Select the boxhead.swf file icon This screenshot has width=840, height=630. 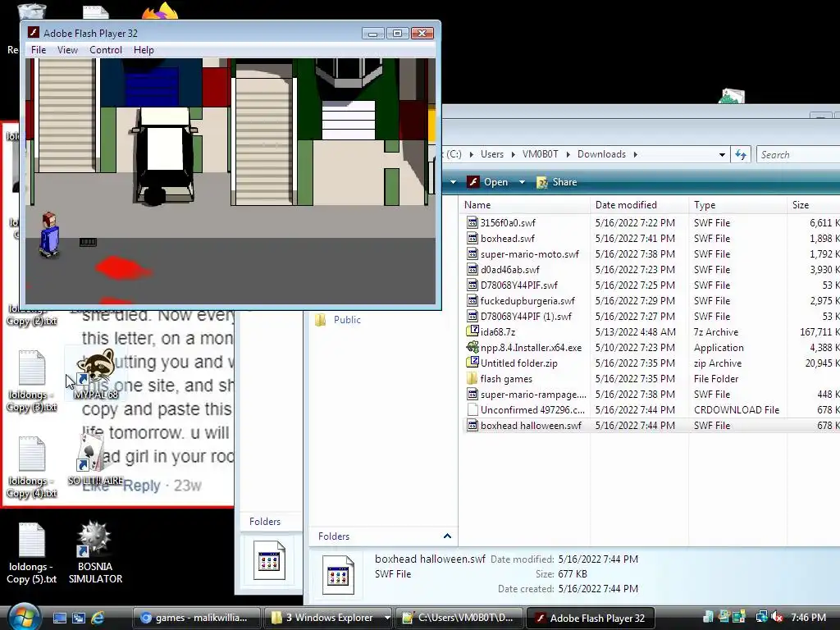tap(472, 238)
